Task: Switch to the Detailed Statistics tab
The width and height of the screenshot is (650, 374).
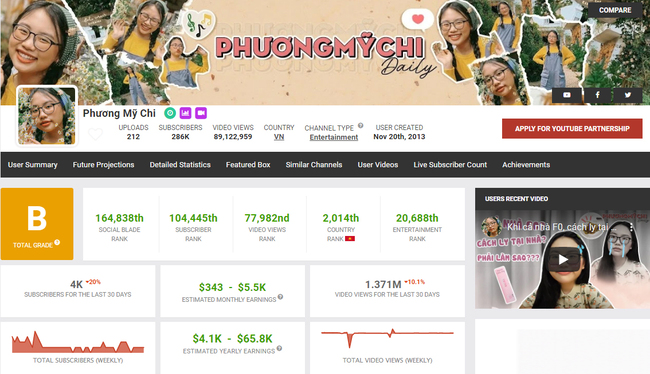Action: pos(180,165)
